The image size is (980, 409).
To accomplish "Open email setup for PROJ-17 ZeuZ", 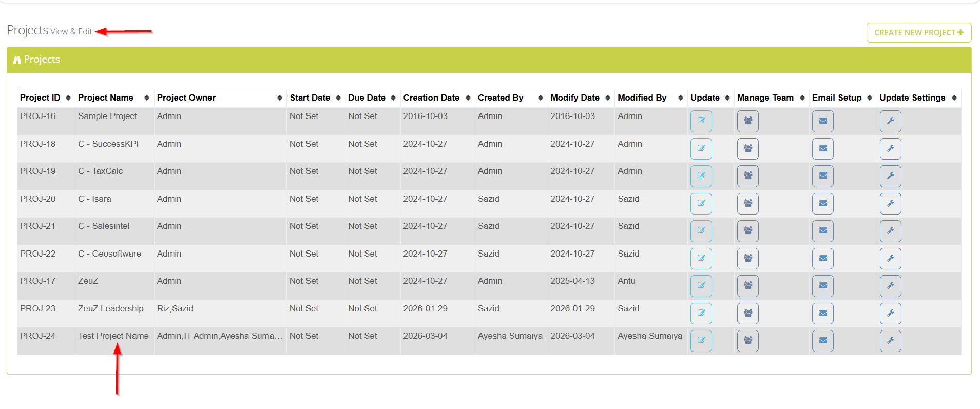I will click(822, 286).
